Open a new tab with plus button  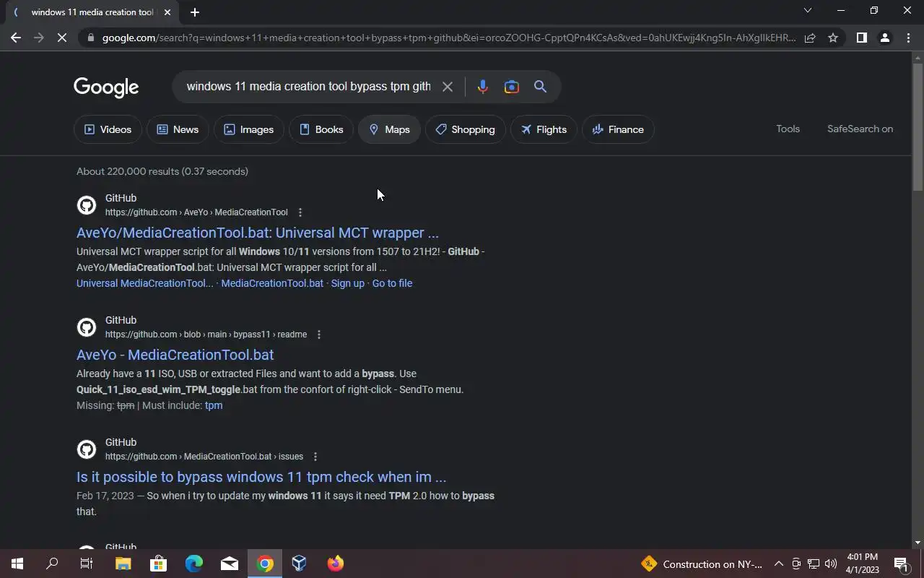pyautogui.click(x=194, y=12)
